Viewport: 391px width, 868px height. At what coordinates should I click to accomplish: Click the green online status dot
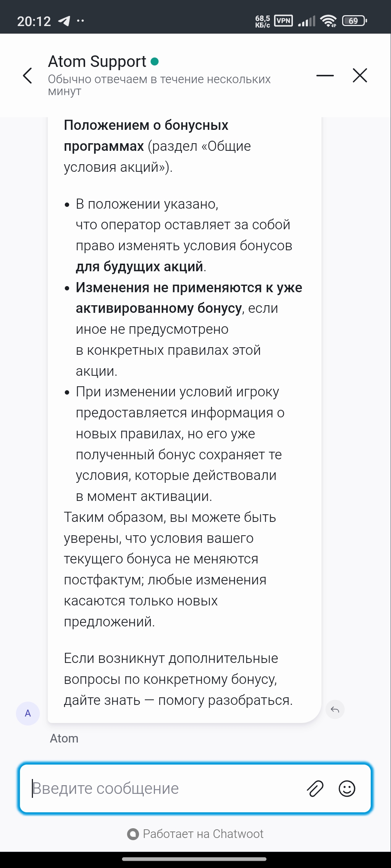[x=155, y=61]
